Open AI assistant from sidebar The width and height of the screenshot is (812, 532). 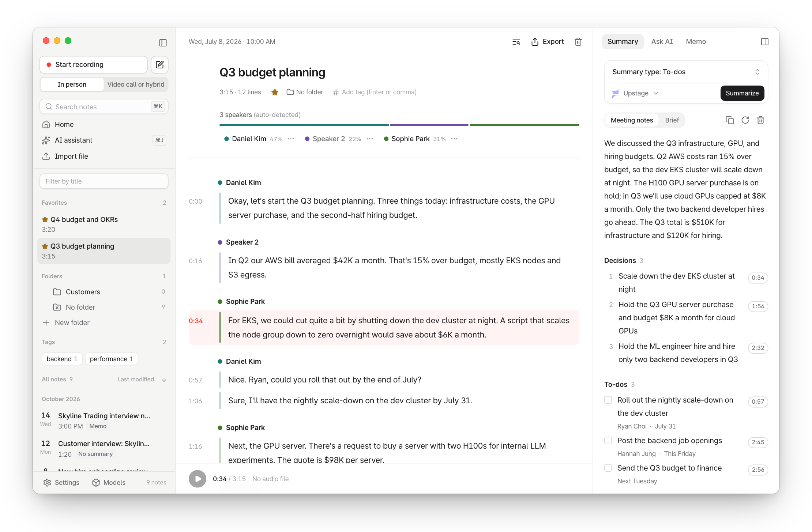[104, 140]
